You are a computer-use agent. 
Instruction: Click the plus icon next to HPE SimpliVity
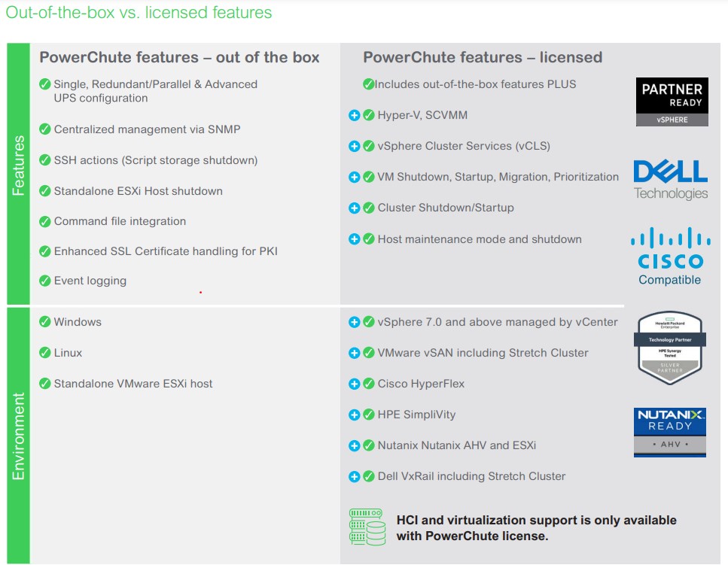point(355,415)
